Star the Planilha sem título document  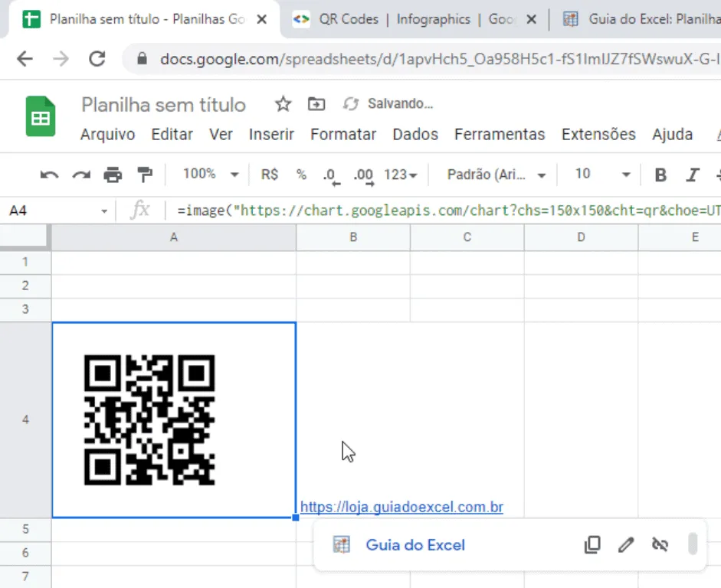coord(283,104)
